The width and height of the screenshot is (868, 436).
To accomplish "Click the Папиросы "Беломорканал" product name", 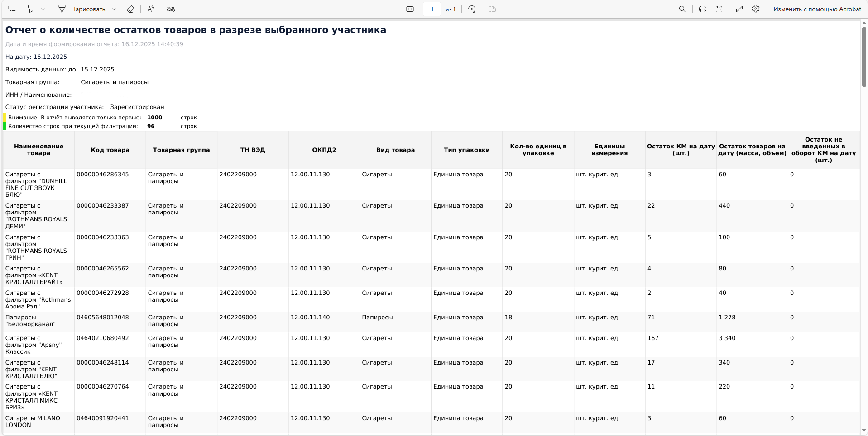I will click(30, 321).
